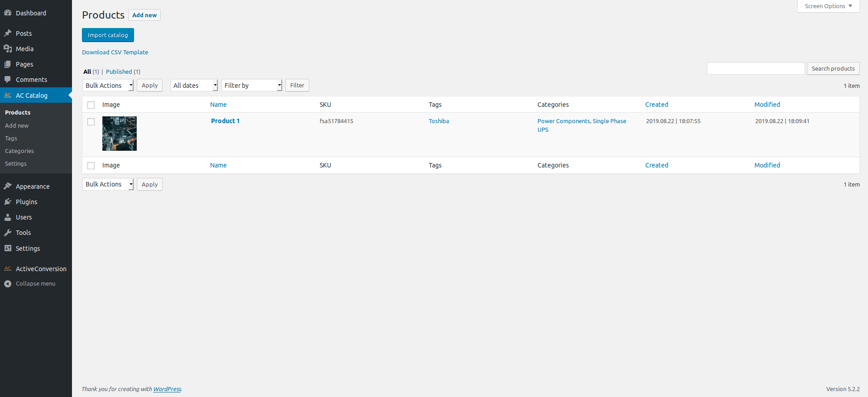
Task: Click into the product search field
Action: click(756, 68)
